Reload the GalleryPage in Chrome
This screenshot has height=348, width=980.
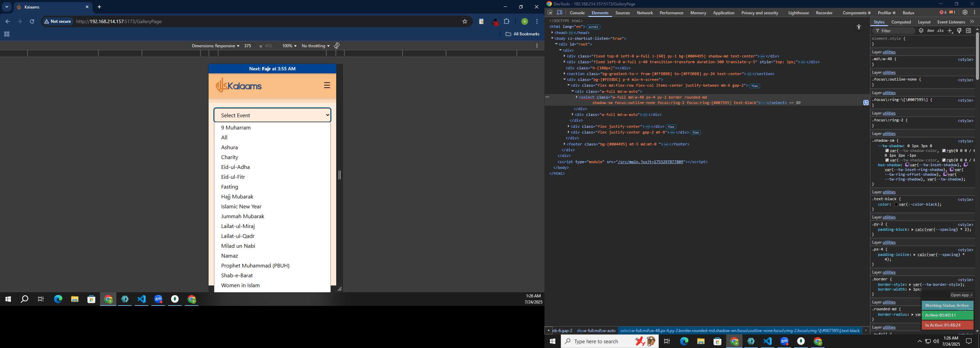[x=32, y=22]
